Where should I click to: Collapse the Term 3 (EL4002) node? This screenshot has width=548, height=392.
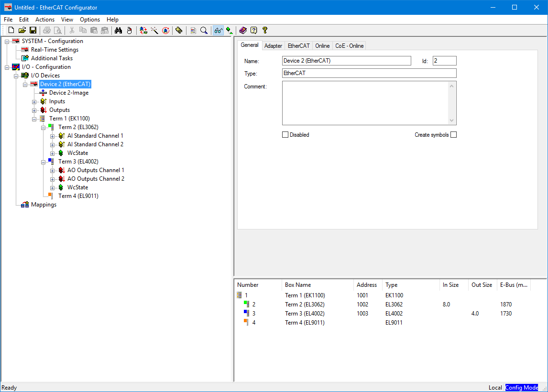click(x=43, y=162)
